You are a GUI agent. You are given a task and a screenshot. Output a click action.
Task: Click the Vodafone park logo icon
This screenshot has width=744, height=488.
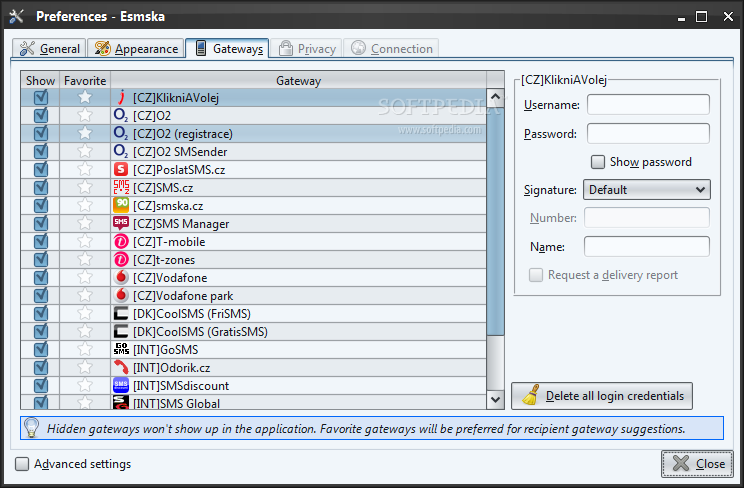coord(121,295)
